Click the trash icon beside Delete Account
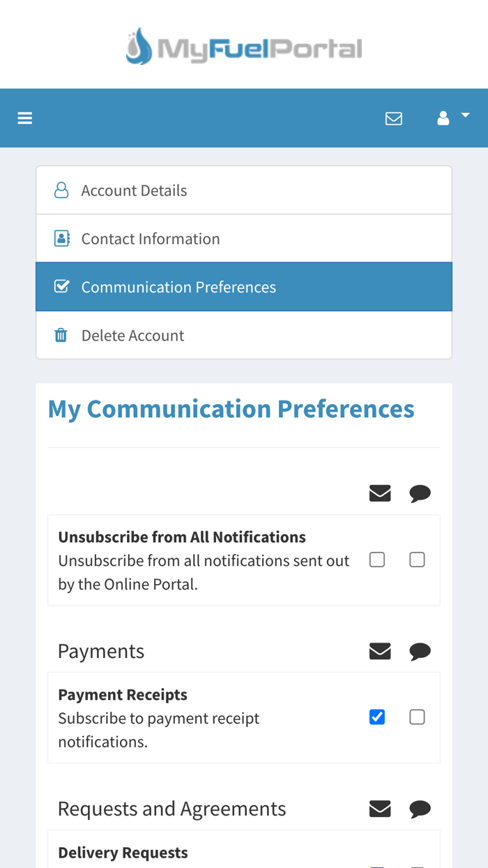Image resolution: width=488 pixels, height=868 pixels. click(61, 334)
